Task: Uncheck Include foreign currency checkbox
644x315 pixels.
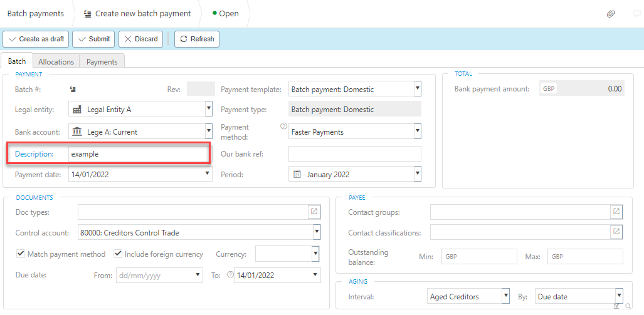Action: 118,254
